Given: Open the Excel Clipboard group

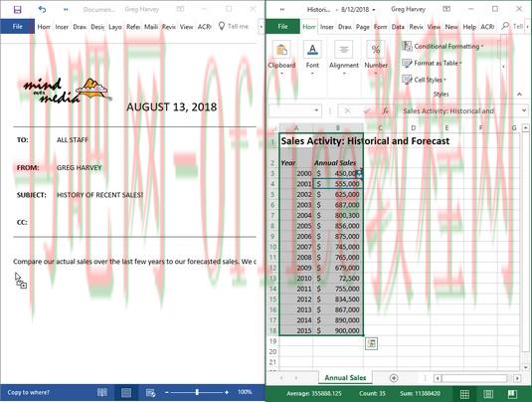Looking at the screenshot, I should tap(281, 57).
